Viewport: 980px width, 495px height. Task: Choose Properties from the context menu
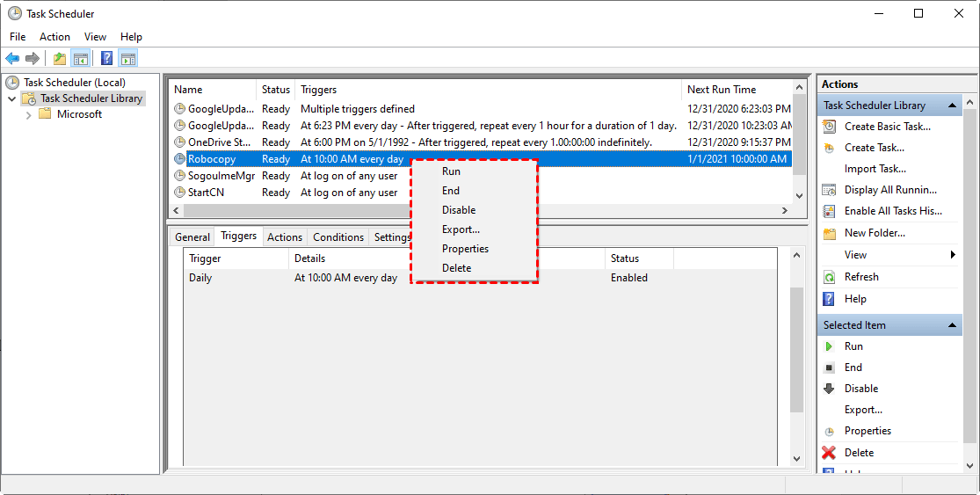click(465, 249)
